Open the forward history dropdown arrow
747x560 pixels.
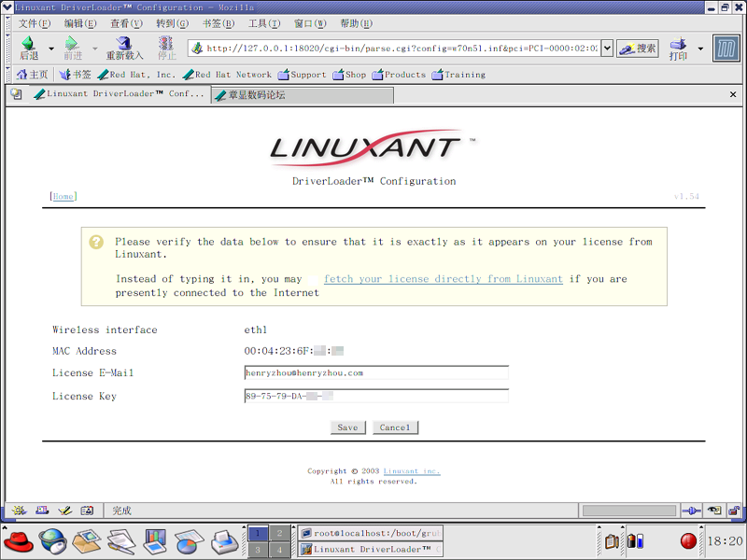tap(95, 49)
